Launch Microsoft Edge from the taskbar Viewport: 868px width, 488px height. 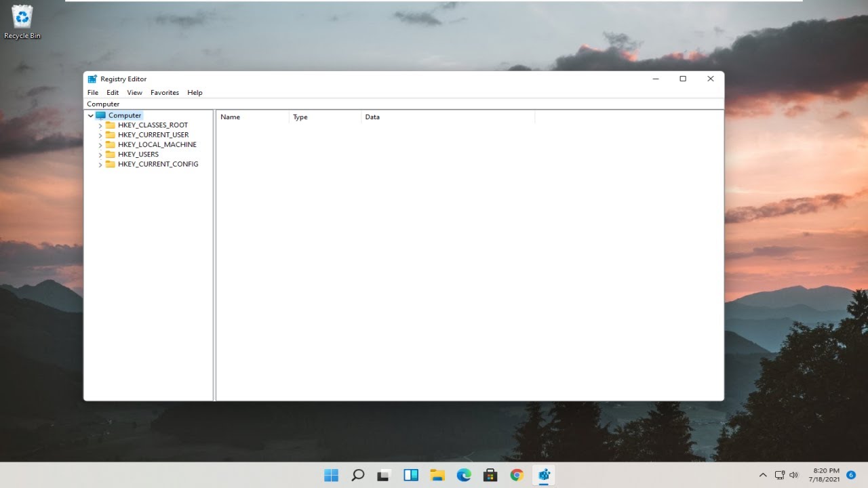click(x=464, y=475)
